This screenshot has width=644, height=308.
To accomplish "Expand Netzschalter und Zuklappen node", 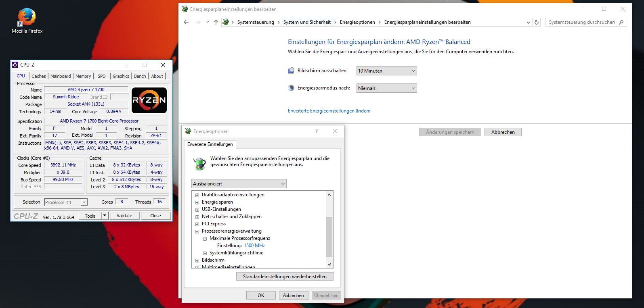I will pos(197,217).
